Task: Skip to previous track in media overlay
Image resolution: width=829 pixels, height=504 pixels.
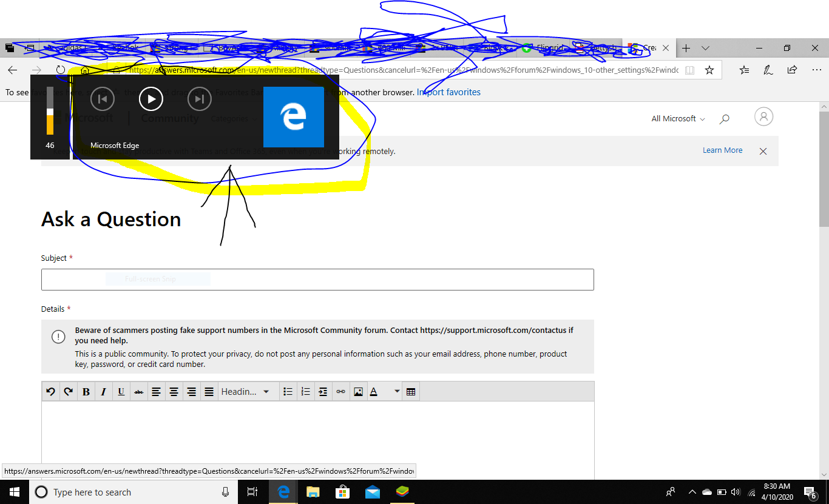Action: point(103,99)
